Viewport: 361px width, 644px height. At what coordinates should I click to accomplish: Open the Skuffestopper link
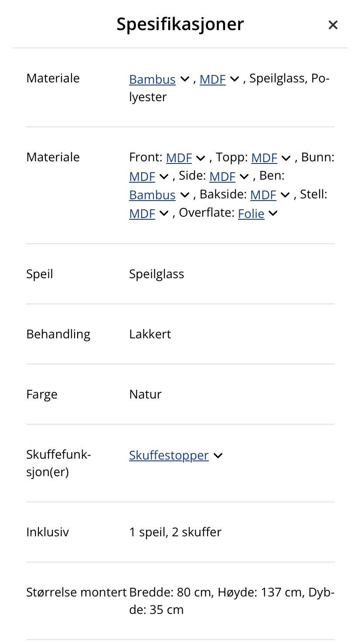(169, 455)
